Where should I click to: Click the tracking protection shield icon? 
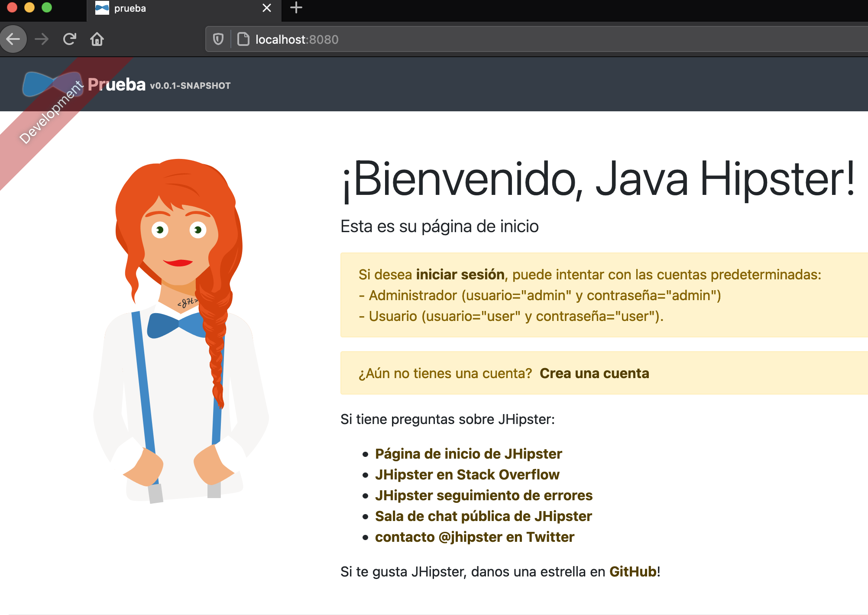pyautogui.click(x=218, y=39)
